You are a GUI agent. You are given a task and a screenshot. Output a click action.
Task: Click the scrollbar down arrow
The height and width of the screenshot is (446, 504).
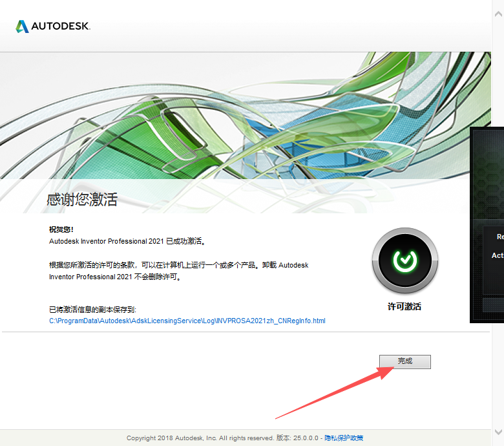(x=498, y=432)
